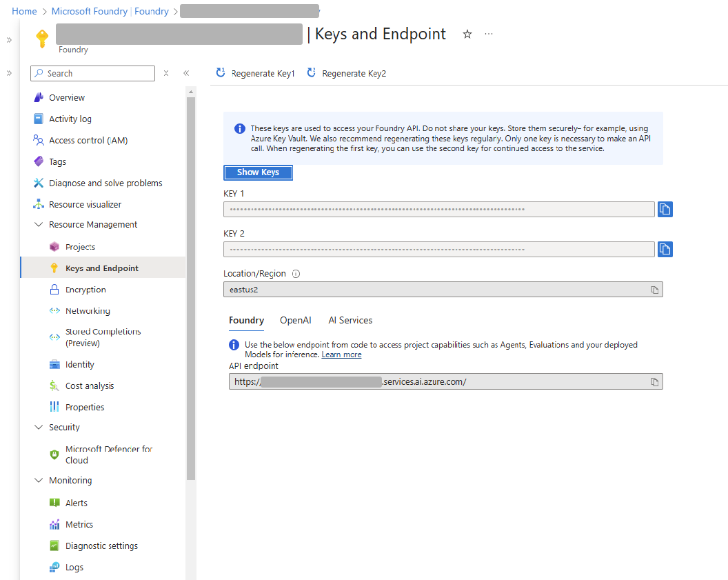
Task: Click the sidebar Search input field
Action: point(93,73)
